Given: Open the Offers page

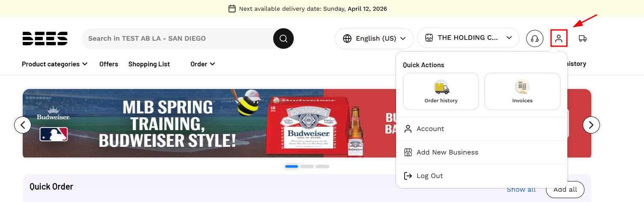Looking at the screenshot, I should (x=109, y=64).
